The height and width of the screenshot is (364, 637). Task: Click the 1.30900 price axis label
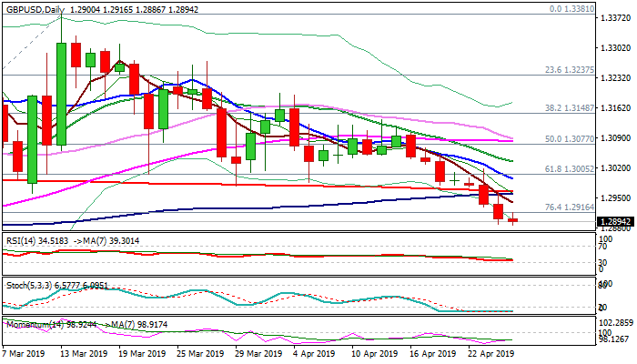[616, 138]
